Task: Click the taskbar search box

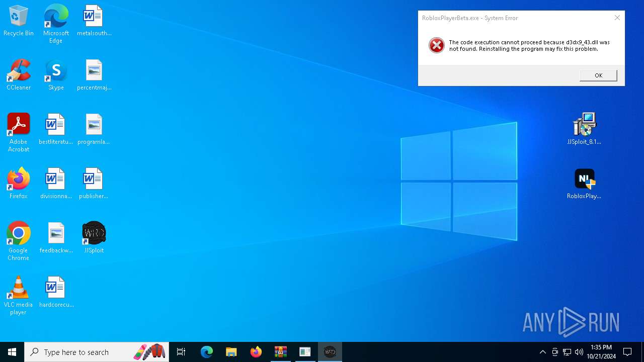Action: pyautogui.click(x=97, y=352)
